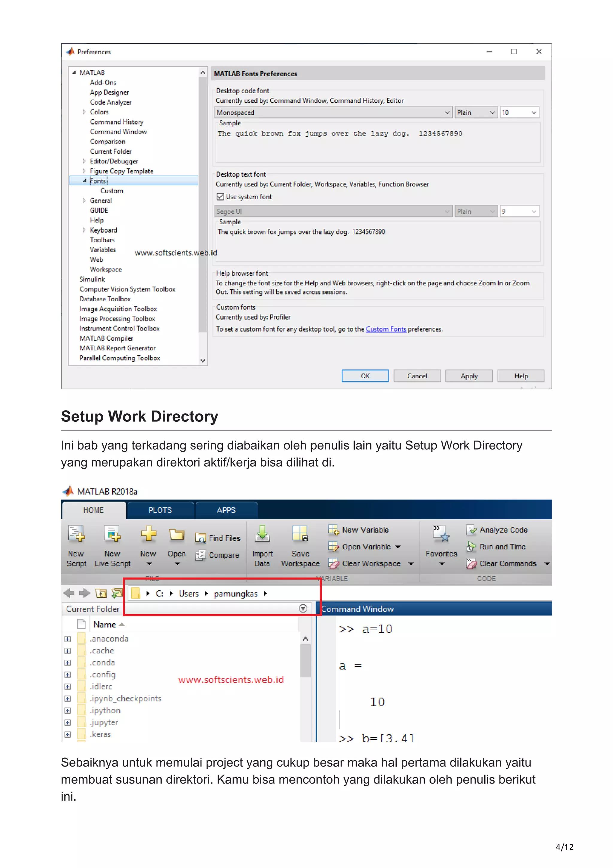This screenshot has height=868, width=613.
Task: Collapse the MATLAB root tree node
Action: coord(74,72)
